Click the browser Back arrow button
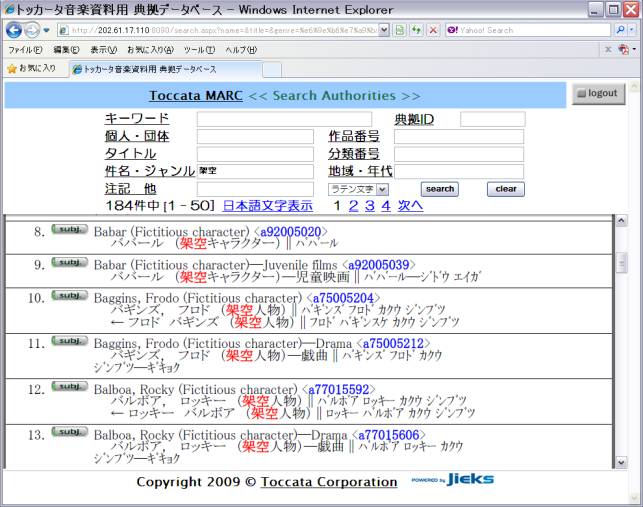 (x=14, y=30)
